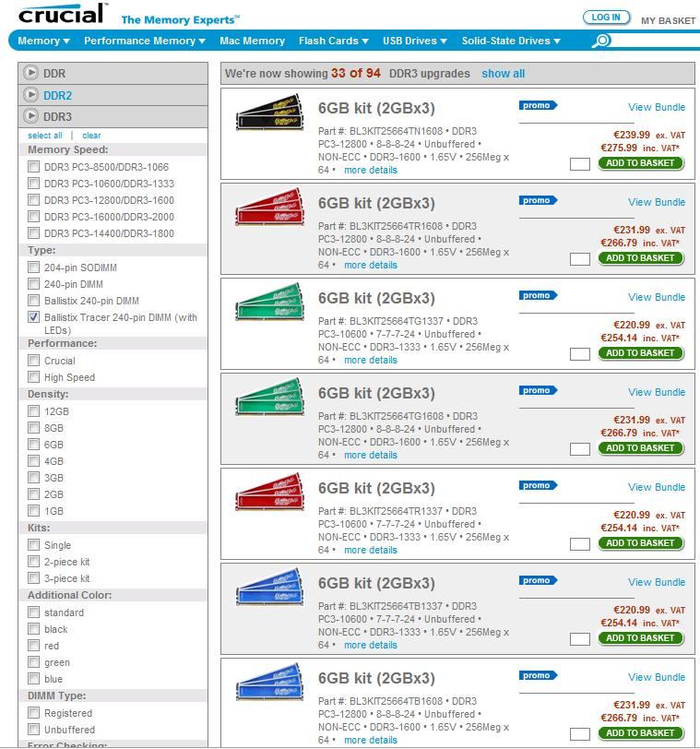This screenshot has height=749, width=700.
Task: Expand the DDR memory section
Action: click(113, 73)
